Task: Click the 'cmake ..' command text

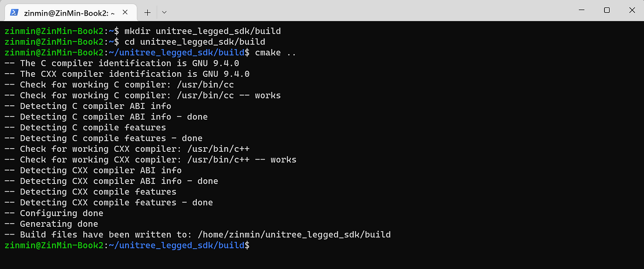Action: pyautogui.click(x=276, y=53)
